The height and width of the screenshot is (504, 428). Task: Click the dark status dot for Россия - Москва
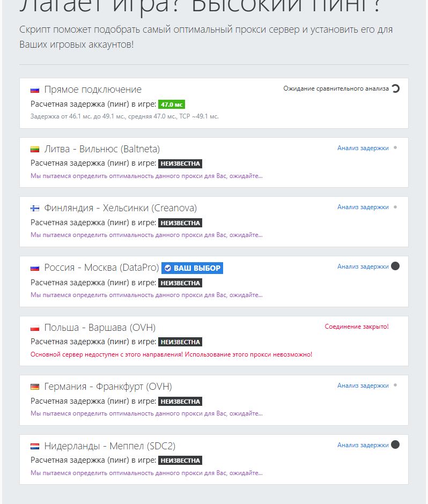pos(395,266)
